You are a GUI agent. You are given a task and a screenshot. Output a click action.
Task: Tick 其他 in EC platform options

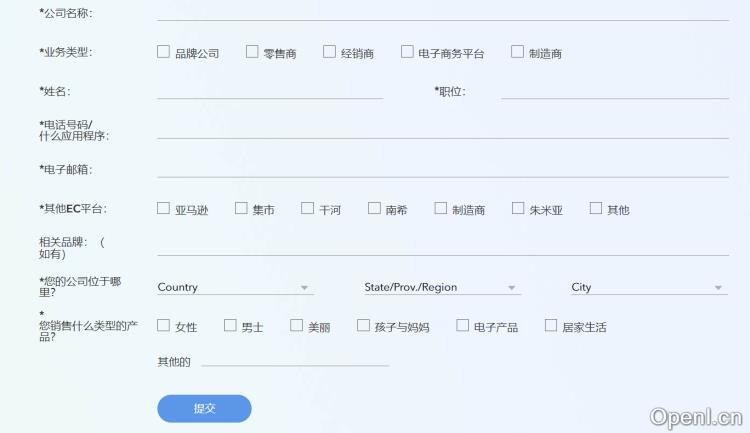(x=596, y=209)
